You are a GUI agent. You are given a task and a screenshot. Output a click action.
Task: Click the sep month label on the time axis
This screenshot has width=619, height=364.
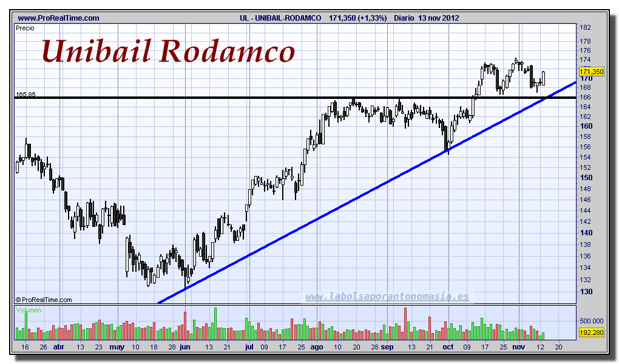[387, 348]
